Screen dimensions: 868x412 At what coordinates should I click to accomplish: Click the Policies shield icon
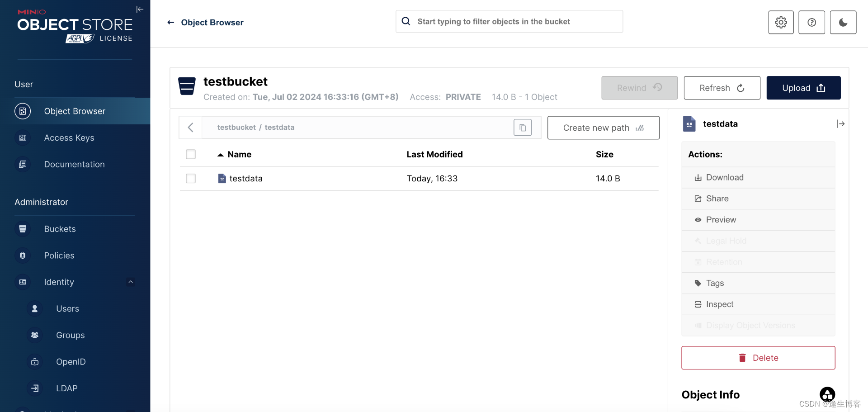[x=23, y=256]
